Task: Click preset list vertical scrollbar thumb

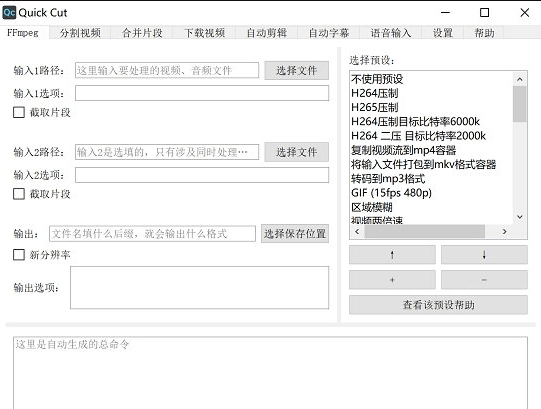Action: click(520, 104)
